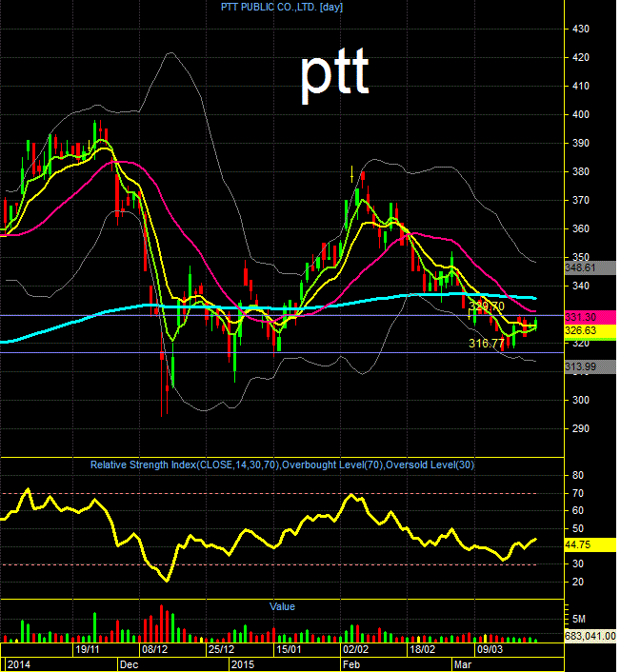This screenshot has height=672, width=620.
Task: Select the yellow 326.63 price tag
Action: pyautogui.click(x=590, y=330)
